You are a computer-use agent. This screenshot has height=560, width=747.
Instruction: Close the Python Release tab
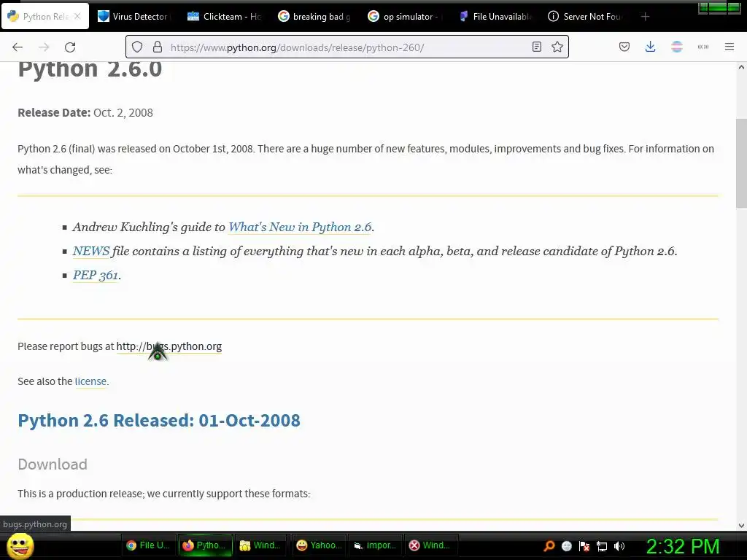pos(77,16)
